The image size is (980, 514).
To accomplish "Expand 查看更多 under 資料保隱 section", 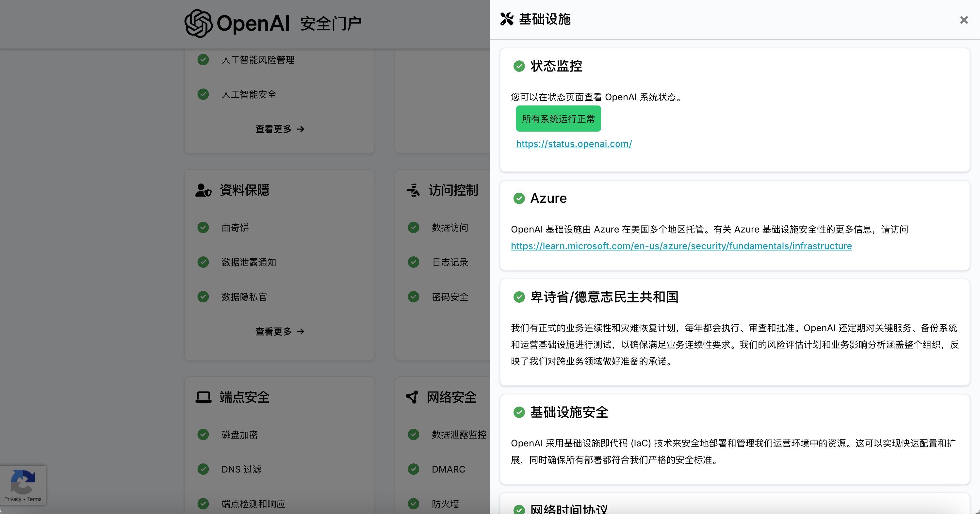I will tap(279, 331).
